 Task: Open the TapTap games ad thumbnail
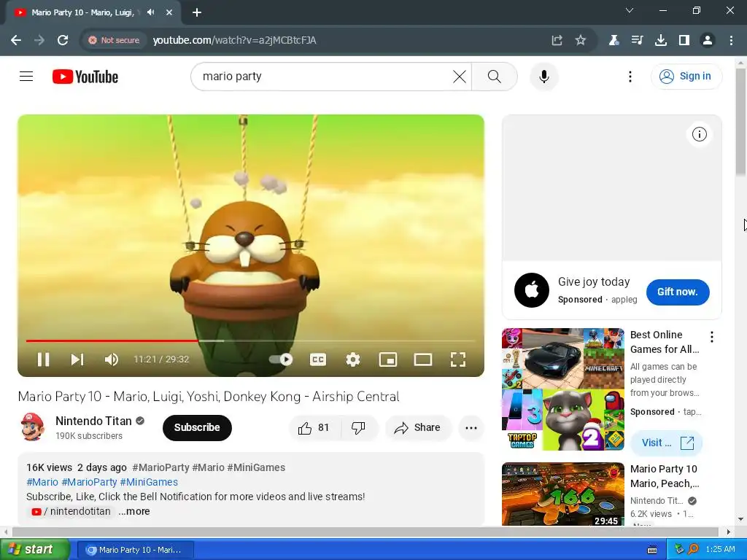click(x=562, y=389)
